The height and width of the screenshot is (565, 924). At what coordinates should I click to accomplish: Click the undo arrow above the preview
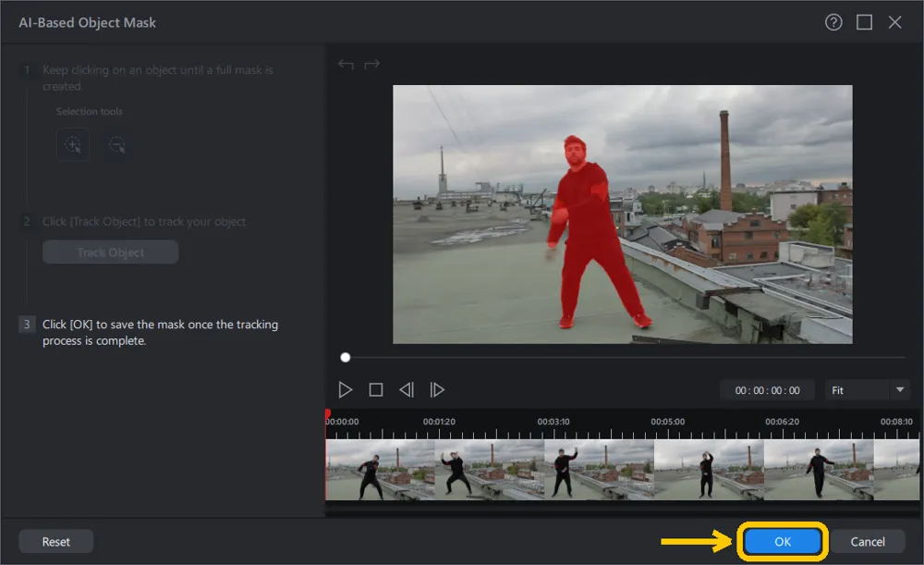coord(346,64)
